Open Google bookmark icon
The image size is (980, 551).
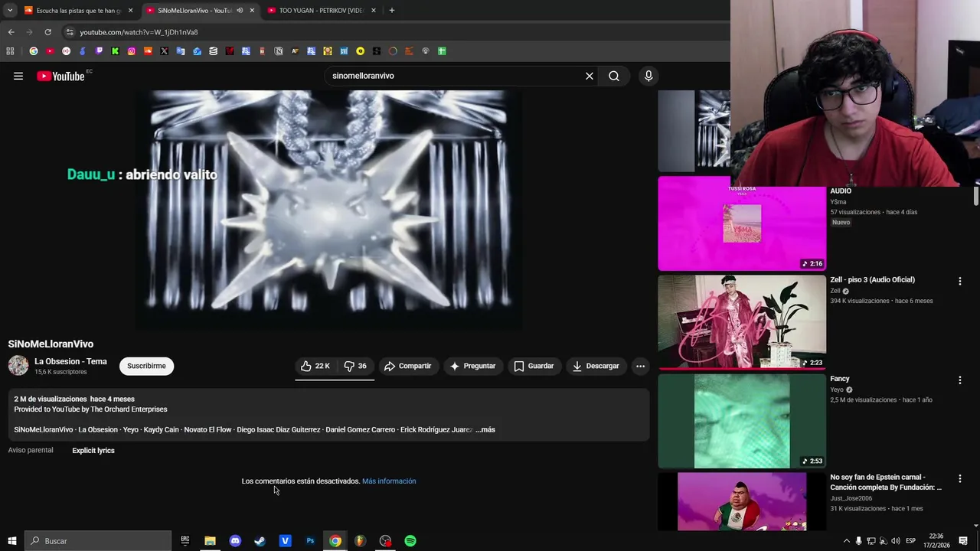pos(34,51)
